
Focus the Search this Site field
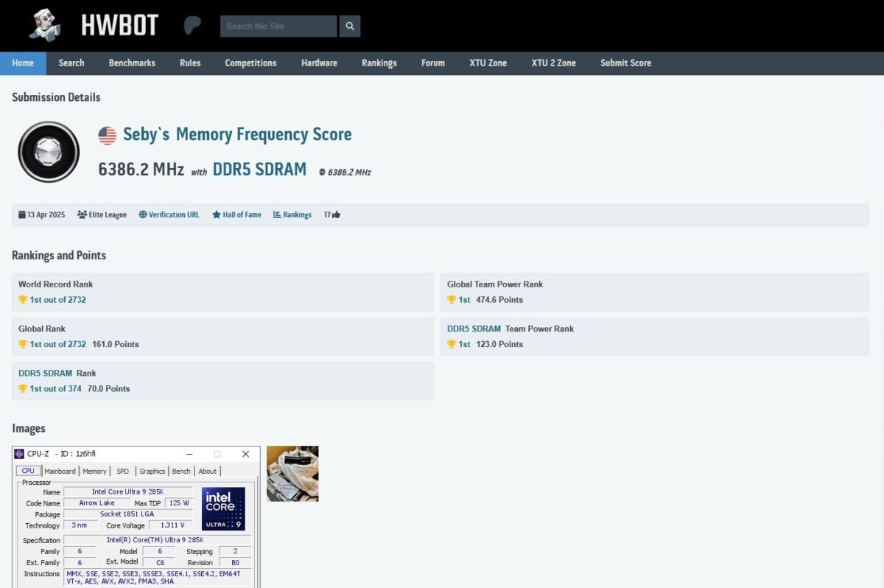278,27
